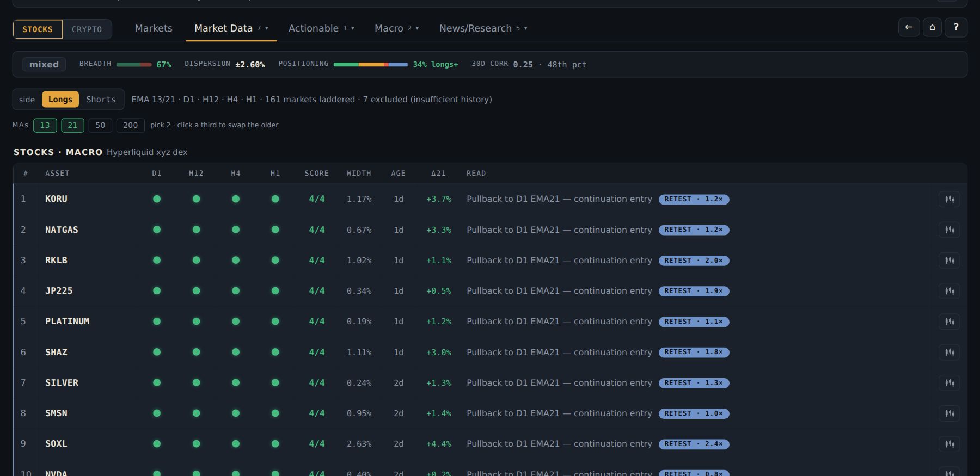Select the Longs side

(60, 100)
